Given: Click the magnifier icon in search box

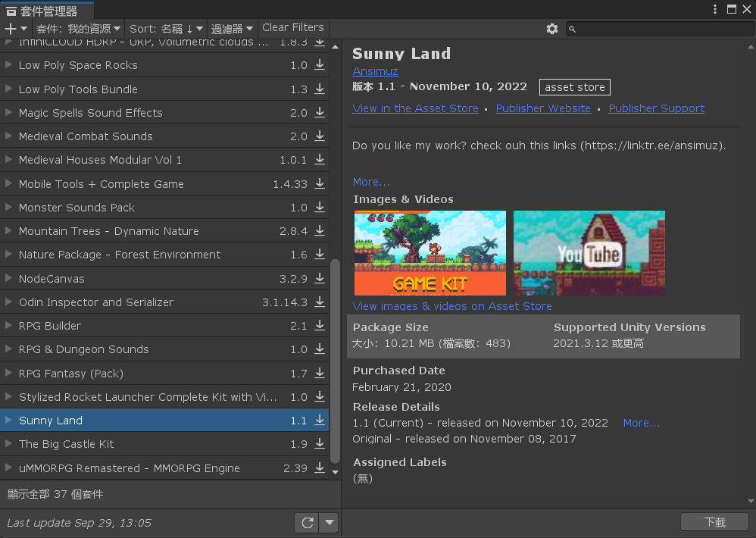Looking at the screenshot, I should point(573,30).
